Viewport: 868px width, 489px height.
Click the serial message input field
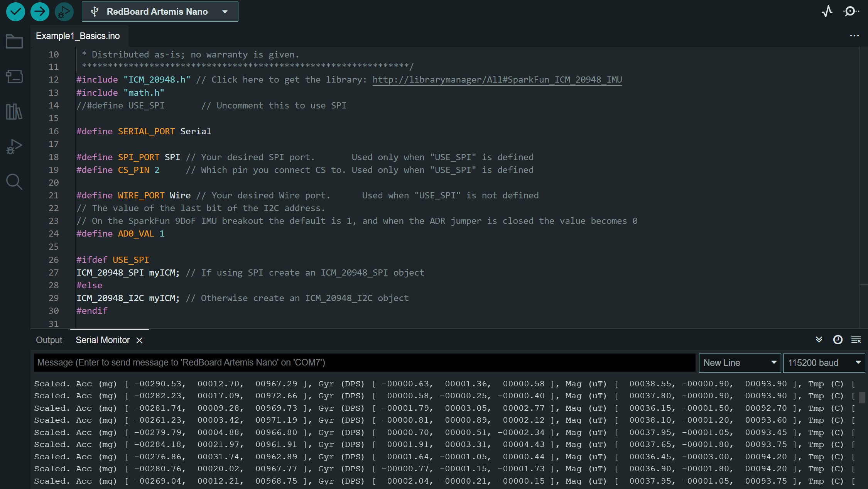tap(364, 363)
